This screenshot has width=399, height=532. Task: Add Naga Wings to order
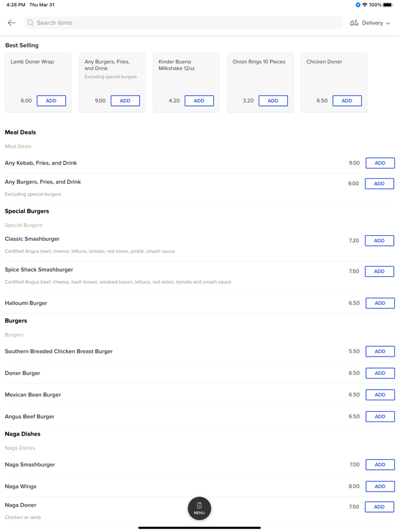tap(380, 486)
